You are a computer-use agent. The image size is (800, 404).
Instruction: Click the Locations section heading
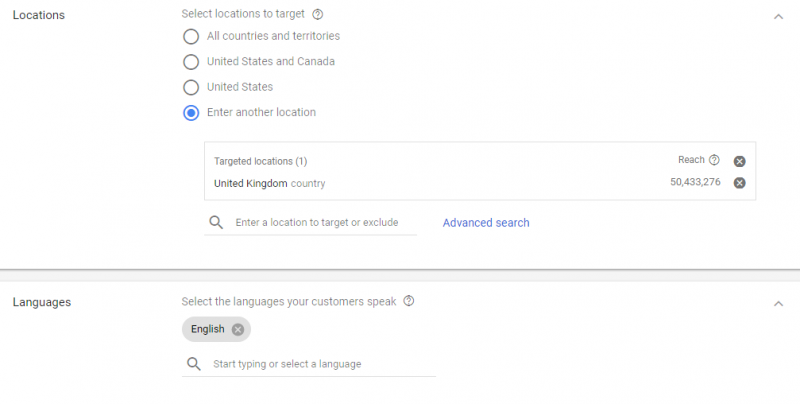[39, 15]
